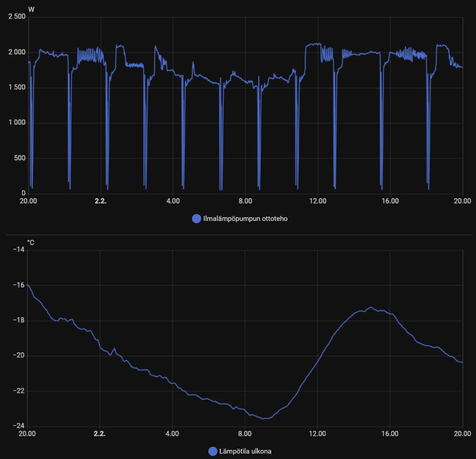Click the 12.00 time label under temperature chart
Image resolution: width=476 pixels, height=459 pixels.
[317, 434]
